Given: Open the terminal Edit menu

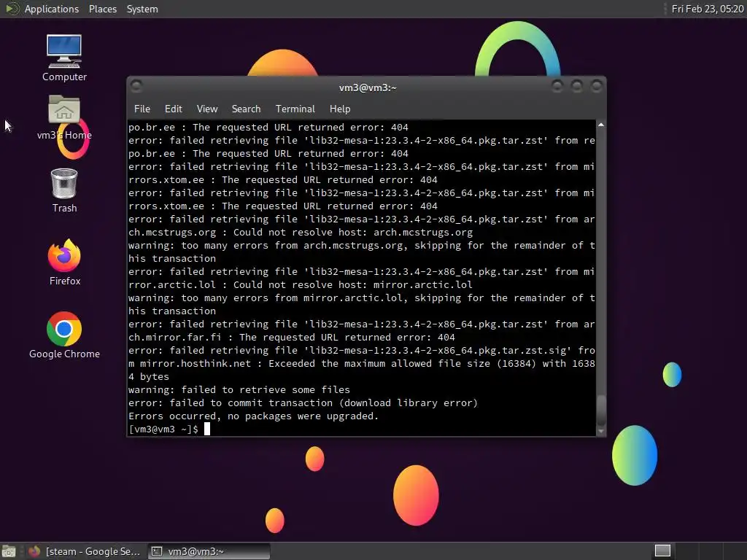Looking at the screenshot, I should coord(173,109).
